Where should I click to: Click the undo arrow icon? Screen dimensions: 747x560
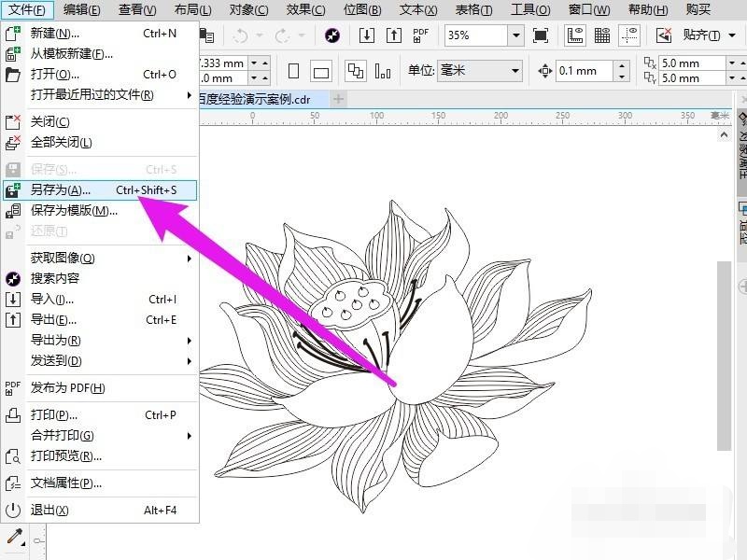pyautogui.click(x=241, y=35)
